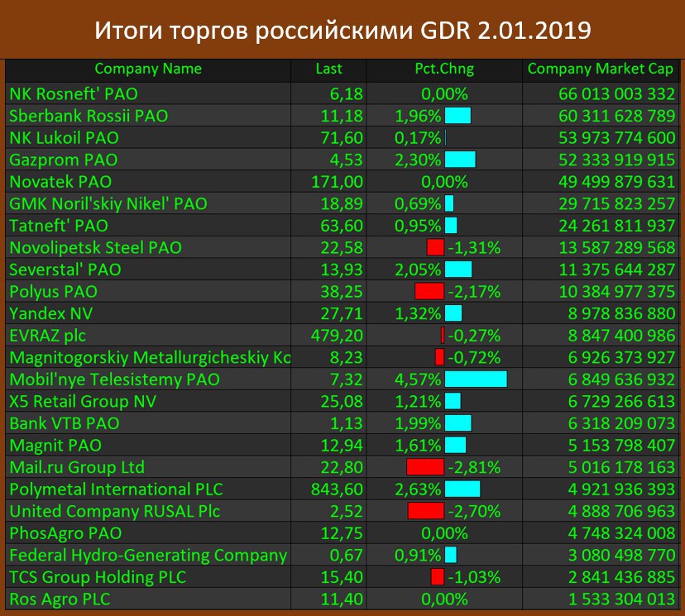Click market cap 1 533 304 013
Screen dimensions: 685x616
click(621, 599)
